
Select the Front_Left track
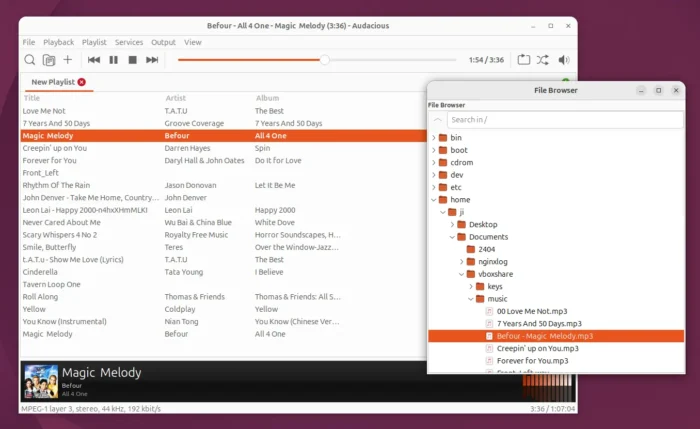(x=223, y=173)
